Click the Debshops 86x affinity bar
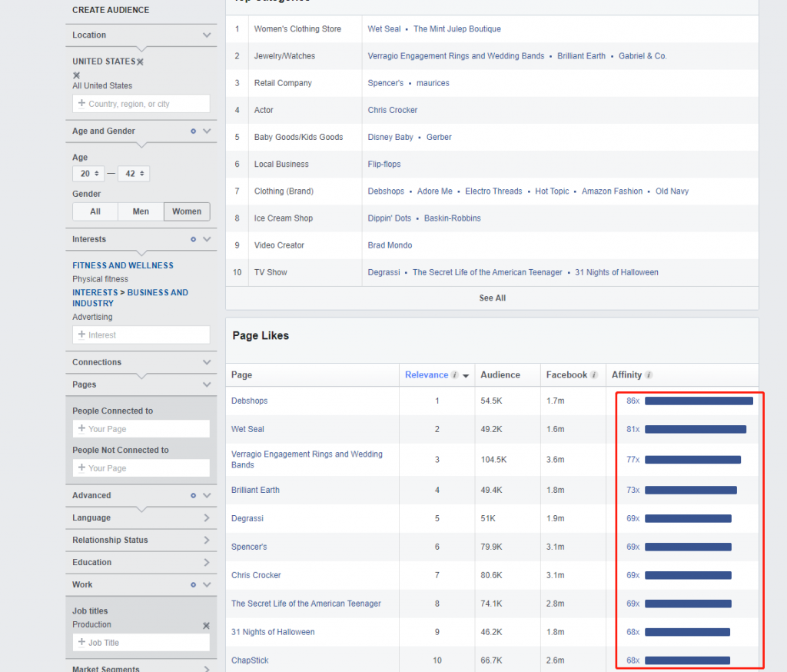Viewport: 787px width, 672px height. click(x=699, y=401)
